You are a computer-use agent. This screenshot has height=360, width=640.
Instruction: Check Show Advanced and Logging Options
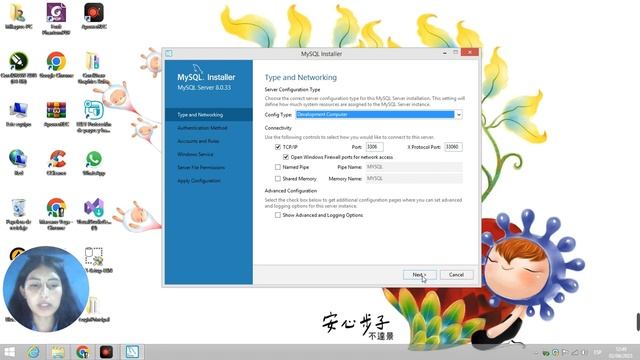pyautogui.click(x=278, y=215)
